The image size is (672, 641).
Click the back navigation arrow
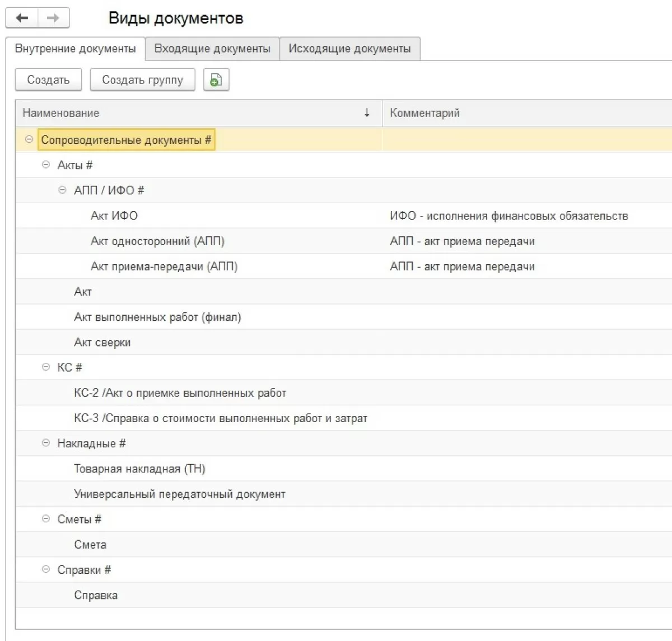22,18
